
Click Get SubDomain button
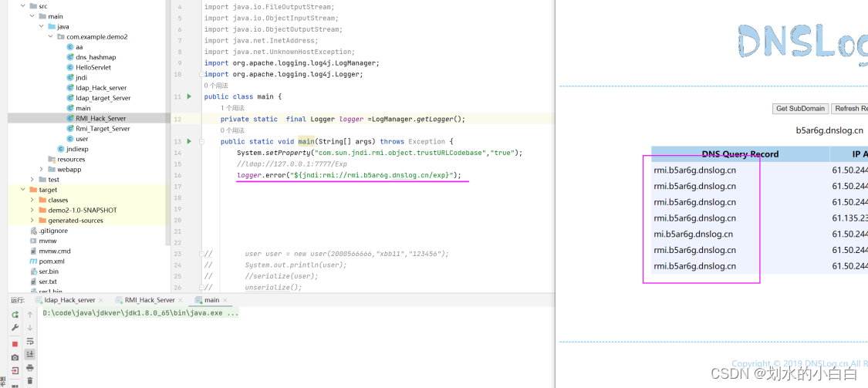click(x=800, y=109)
